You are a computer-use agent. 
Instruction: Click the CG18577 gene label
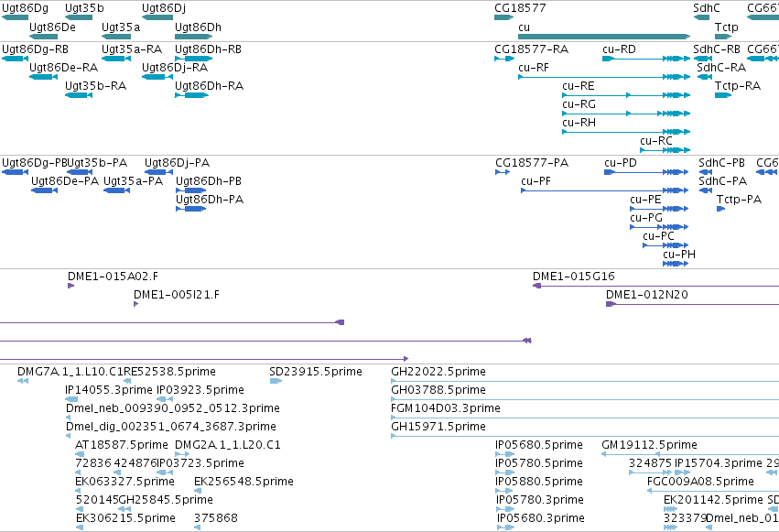pyautogui.click(x=520, y=8)
